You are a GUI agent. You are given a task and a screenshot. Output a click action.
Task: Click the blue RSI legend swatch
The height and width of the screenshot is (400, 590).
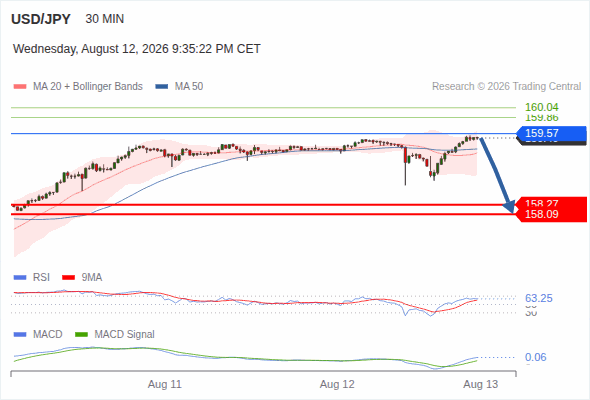click(20, 278)
